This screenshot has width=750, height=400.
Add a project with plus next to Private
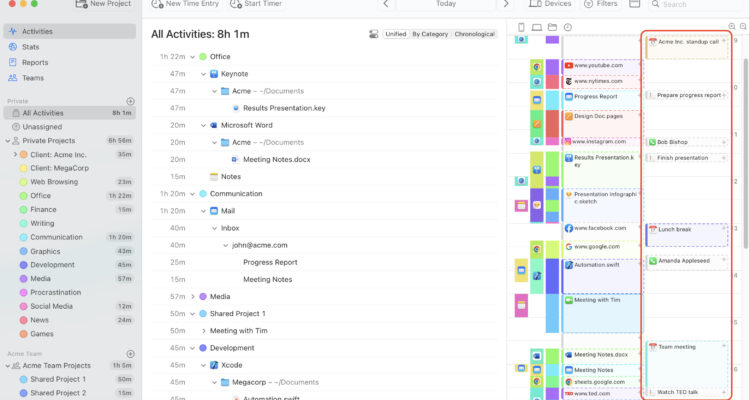click(x=130, y=101)
